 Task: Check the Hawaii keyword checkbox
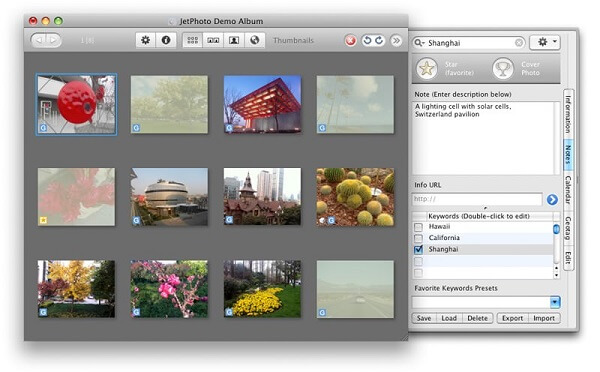pyautogui.click(x=418, y=227)
